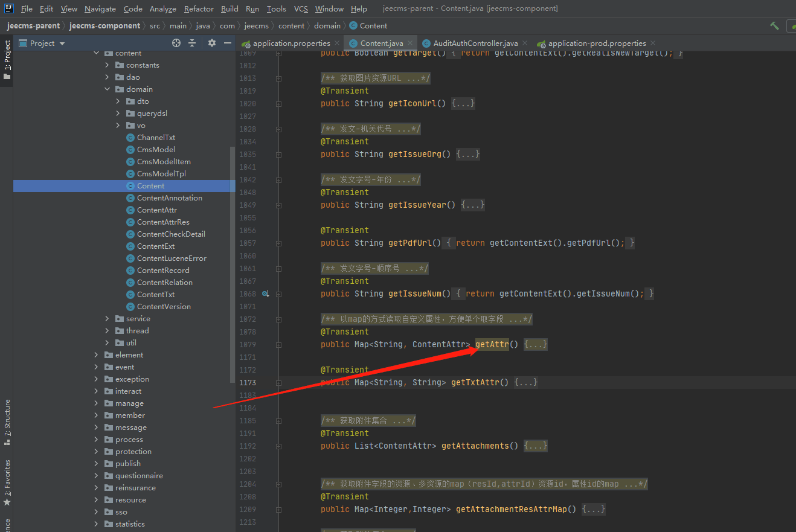Click jeecms-component in the breadcrumb
This screenshot has height=532, width=796.
click(x=104, y=26)
